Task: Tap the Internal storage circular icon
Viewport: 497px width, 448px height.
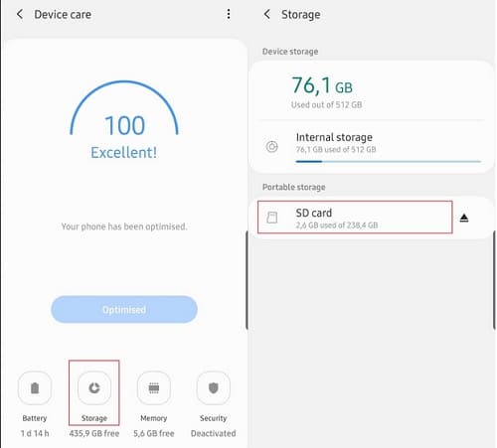Action: [272, 146]
